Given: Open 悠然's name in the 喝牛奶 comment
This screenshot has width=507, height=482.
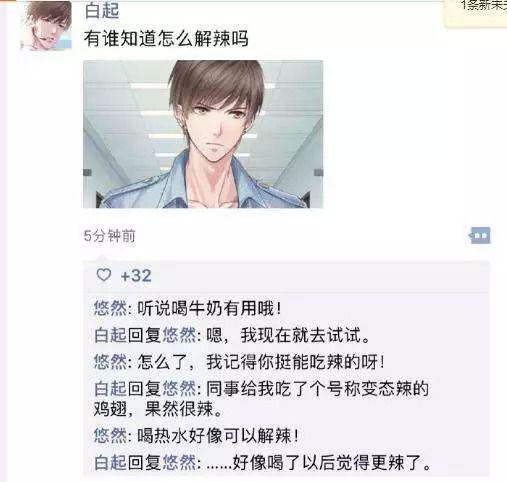Looking at the screenshot, I should click(x=110, y=308).
